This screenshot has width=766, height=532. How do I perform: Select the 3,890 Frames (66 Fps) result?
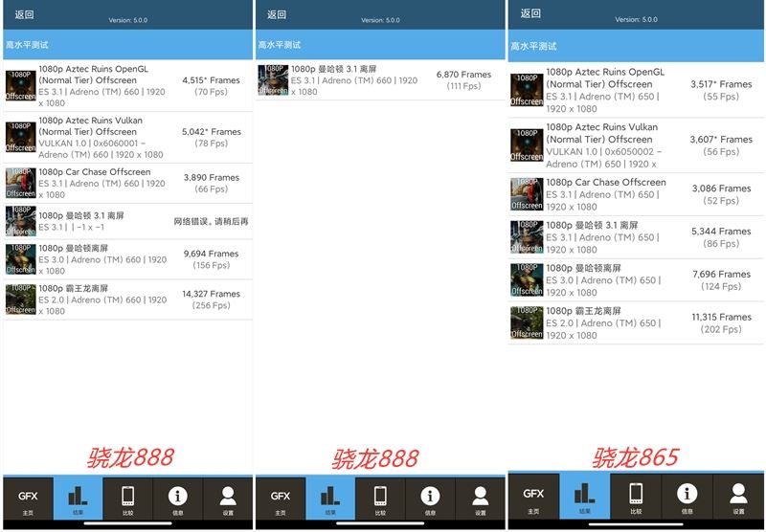click(211, 183)
